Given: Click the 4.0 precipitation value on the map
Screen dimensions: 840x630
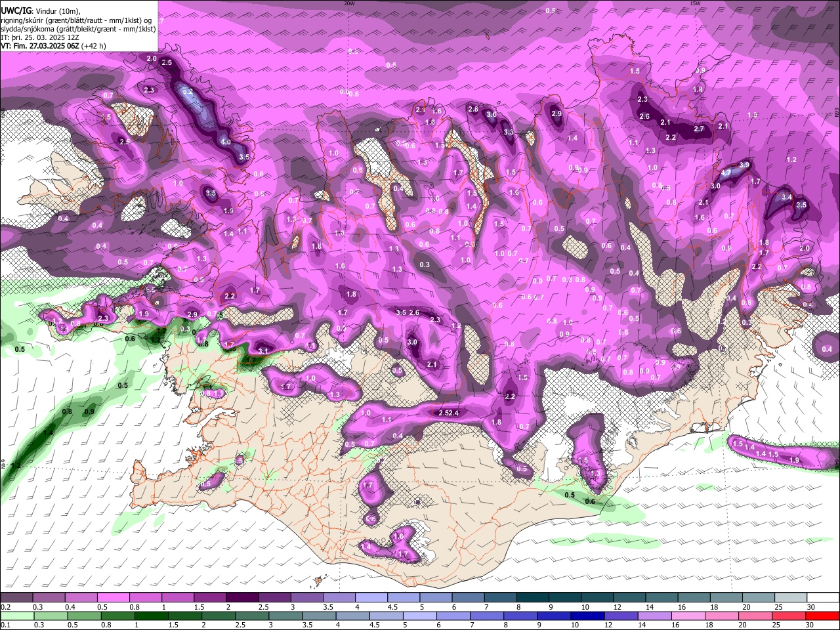Looking at the screenshot, I should (x=225, y=142).
